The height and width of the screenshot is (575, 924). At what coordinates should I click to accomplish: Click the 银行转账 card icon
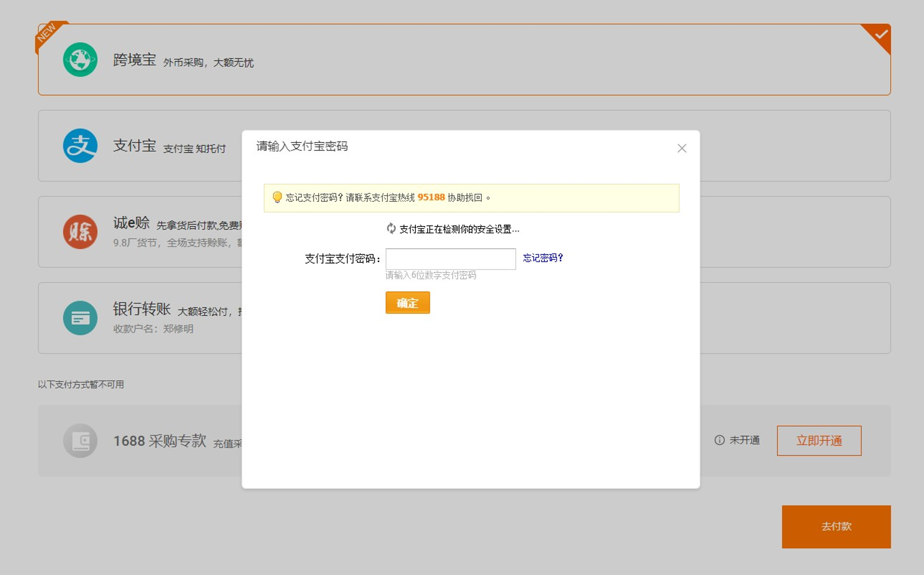(80, 318)
